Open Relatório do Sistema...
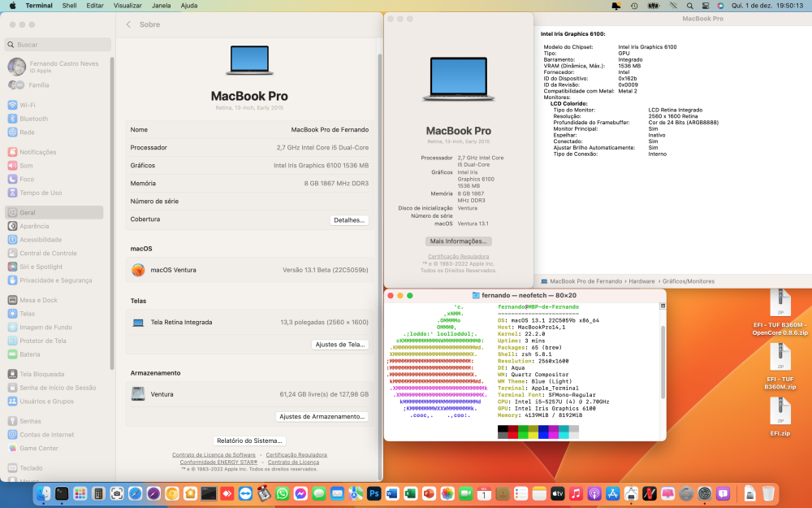The width and height of the screenshot is (812, 508). tap(249, 441)
